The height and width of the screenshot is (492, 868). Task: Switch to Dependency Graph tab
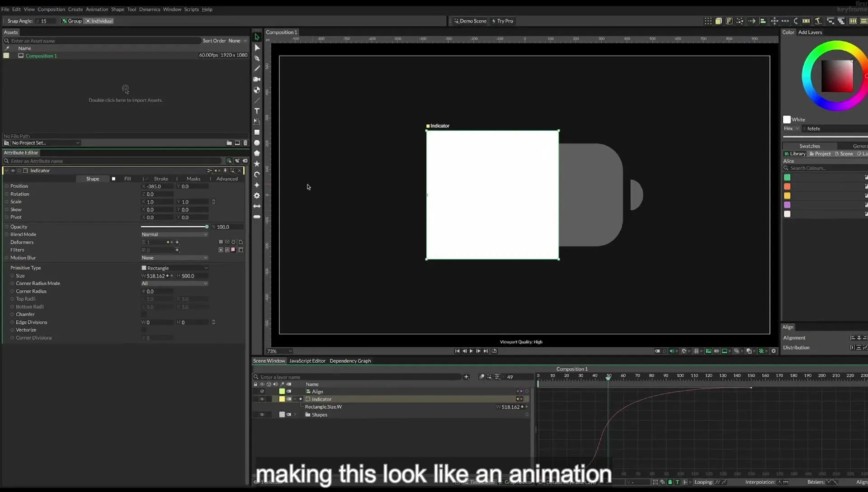(x=350, y=361)
